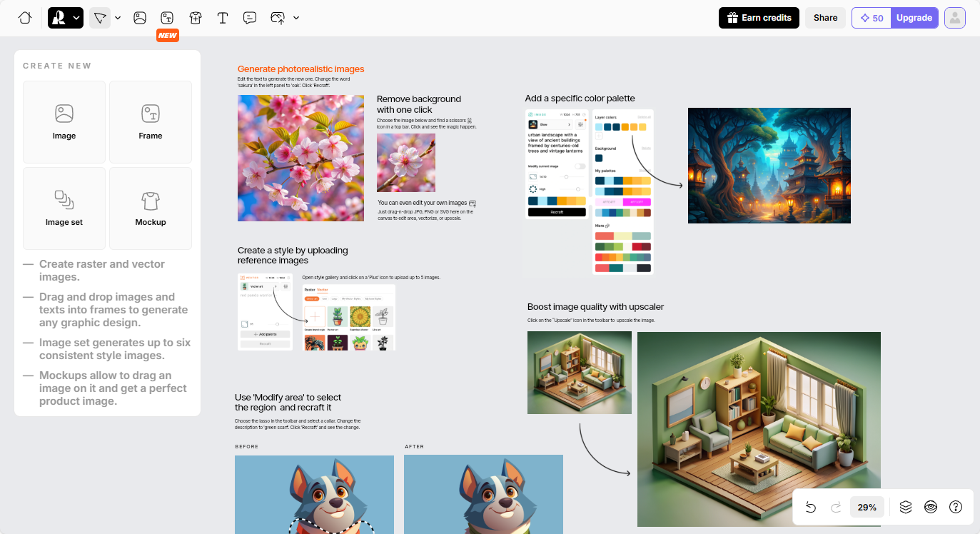This screenshot has height=534, width=980.
Task: Expand the select tool options arrow
Action: pyautogui.click(x=118, y=18)
